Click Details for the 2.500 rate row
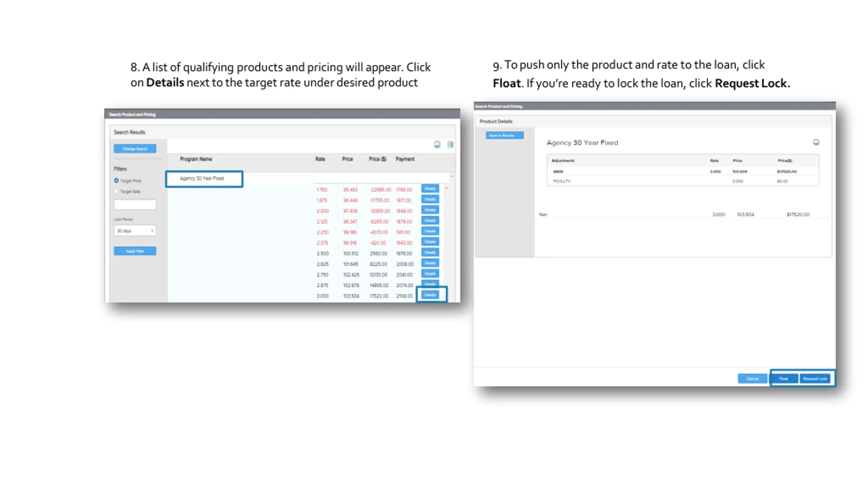868x488 pixels. [x=430, y=252]
